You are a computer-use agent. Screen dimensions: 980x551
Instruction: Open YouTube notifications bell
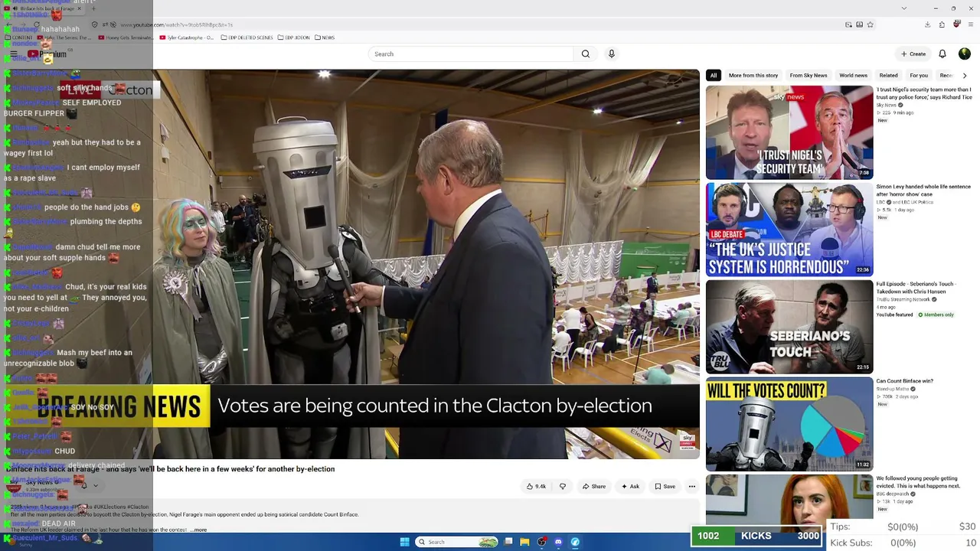click(942, 54)
